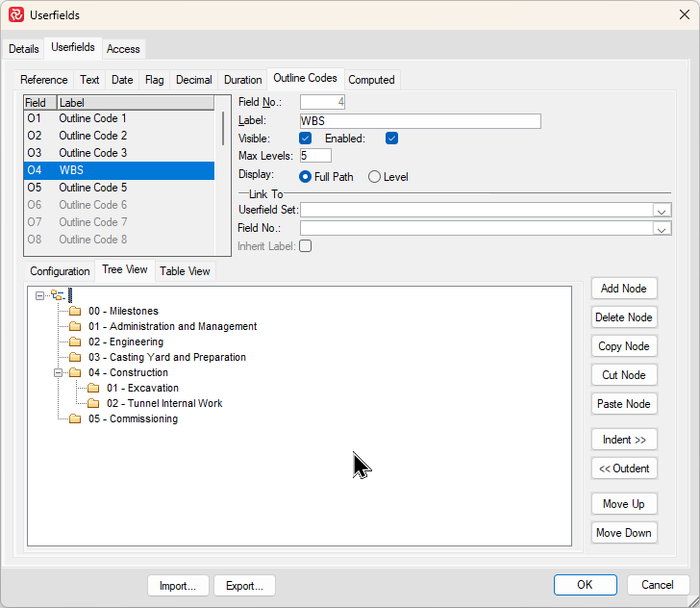Open the Computed userfields tab

371,80
